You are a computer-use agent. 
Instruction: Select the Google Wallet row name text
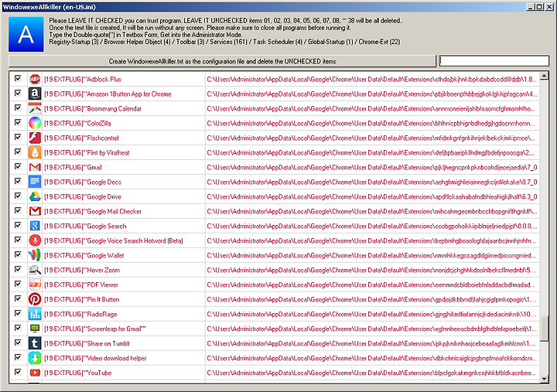pyautogui.click(x=84, y=255)
